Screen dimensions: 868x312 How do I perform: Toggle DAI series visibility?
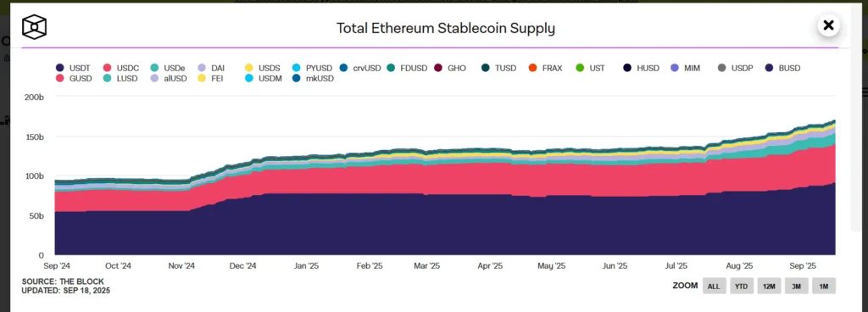pos(211,68)
